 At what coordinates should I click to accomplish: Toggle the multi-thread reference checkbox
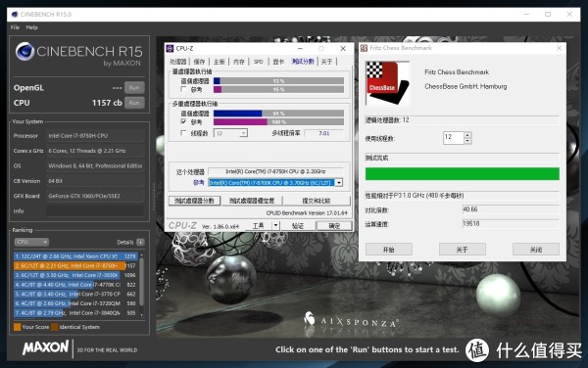pyautogui.click(x=183, y=121)
